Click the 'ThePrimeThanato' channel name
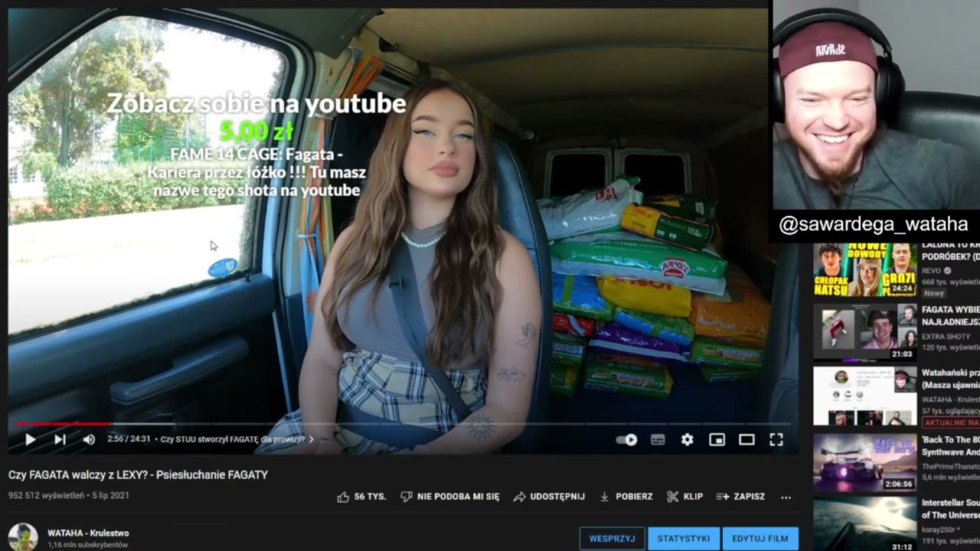 click(x=950, y=466)
